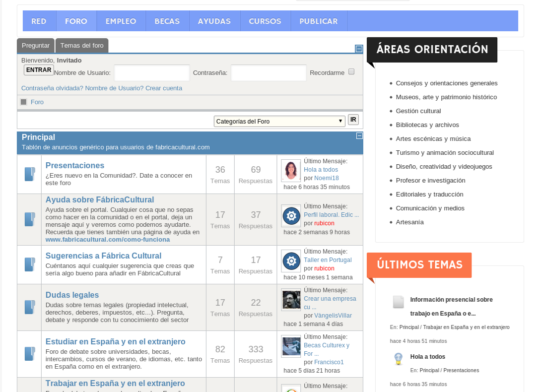The width and height of the screenshot is (539, 392).
Task: Click rubicon's gear avatar in Ayuda row
Action: click(291, 216)
